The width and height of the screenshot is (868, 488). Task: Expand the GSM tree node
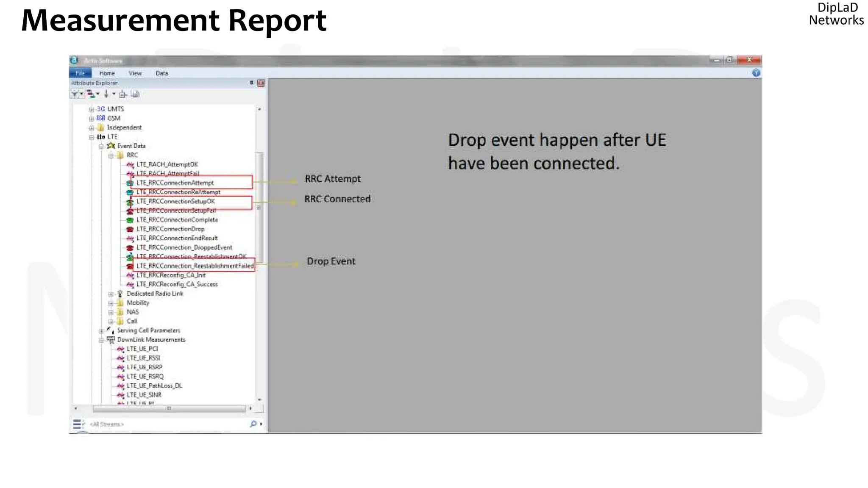click(x=91, y=119)
